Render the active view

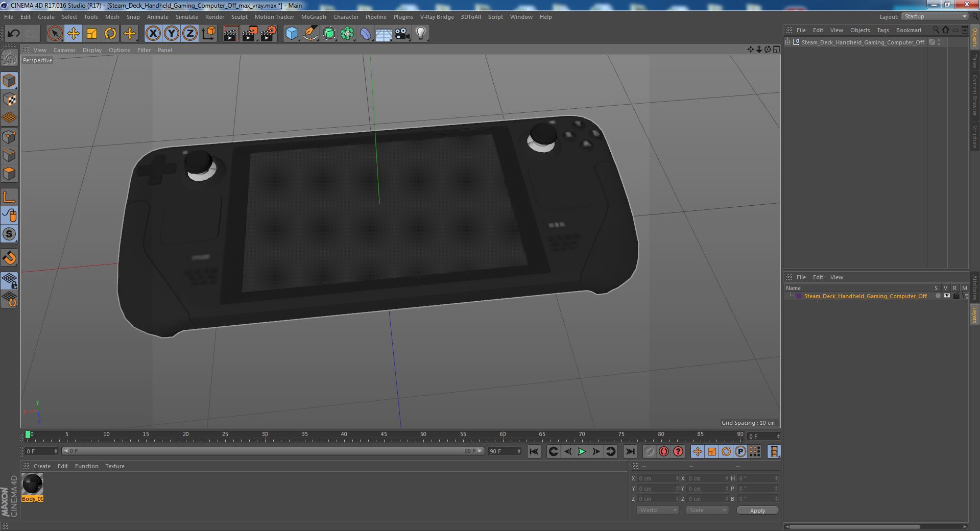coord(231,34)
